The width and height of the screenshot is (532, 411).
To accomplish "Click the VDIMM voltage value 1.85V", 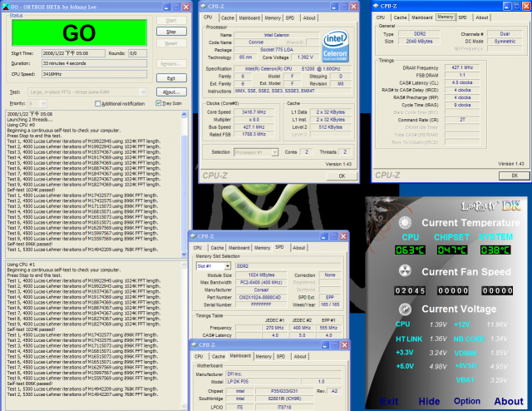I will click(x=499, y=353).
